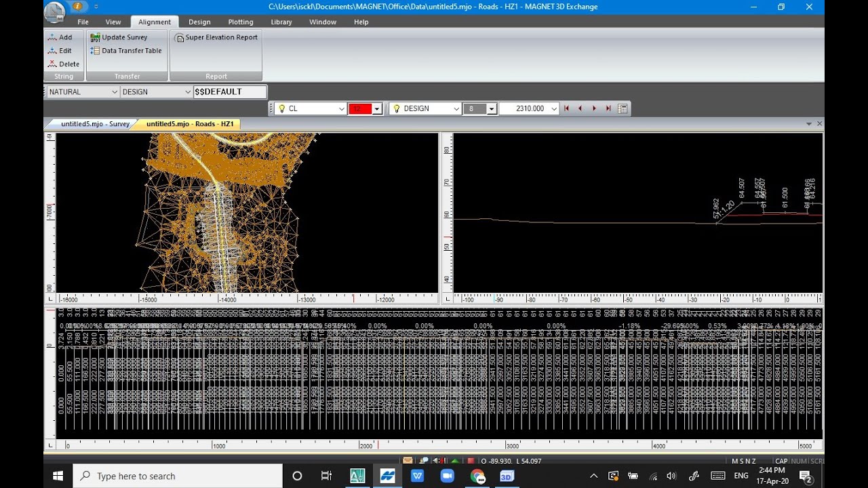Open the View ribbon tab
Image resolution: width=868 pixels, height=488 pixels.
113,22
